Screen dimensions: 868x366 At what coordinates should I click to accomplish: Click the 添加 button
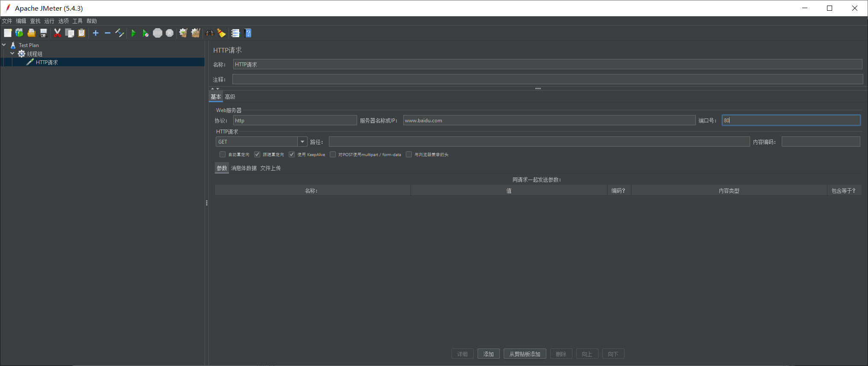tap(489, 354)
